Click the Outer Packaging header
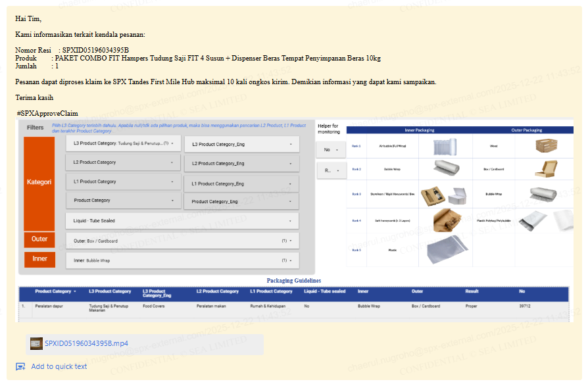The width and height of the screenshot is (588, 388). click(x=526, y=130)
